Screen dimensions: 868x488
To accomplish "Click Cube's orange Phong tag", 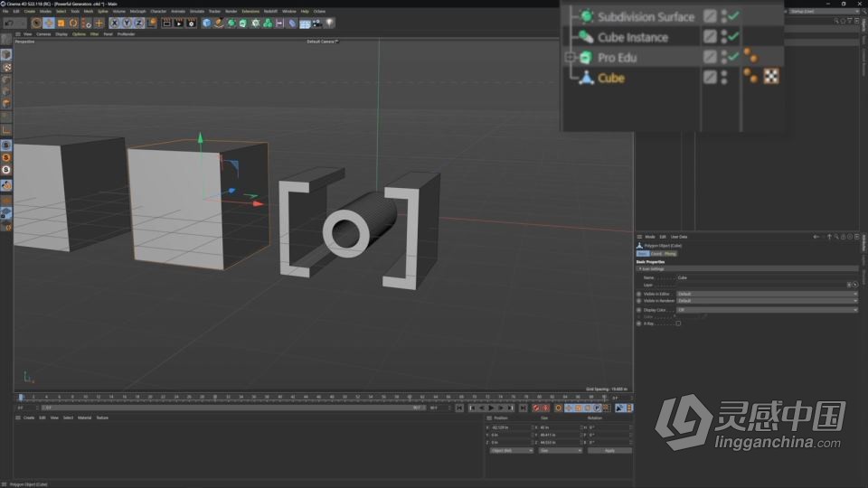I will (750, 76).
